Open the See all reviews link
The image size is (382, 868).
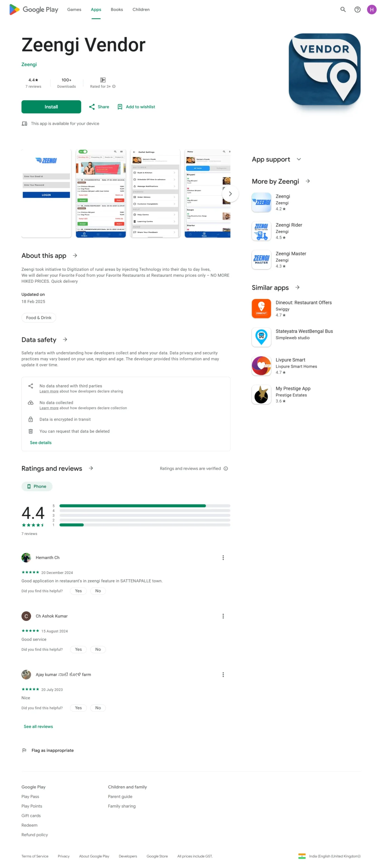tap(38, 726)
